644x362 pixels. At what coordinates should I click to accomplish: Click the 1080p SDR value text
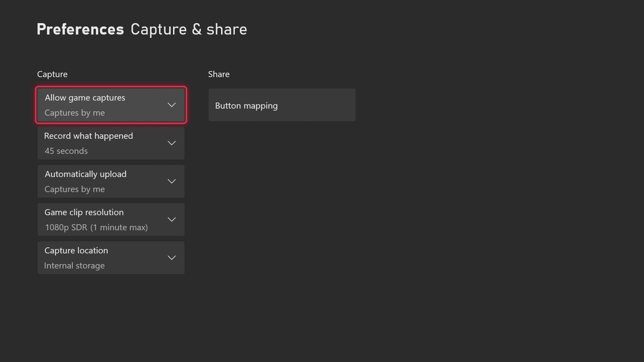click(96, 228)
